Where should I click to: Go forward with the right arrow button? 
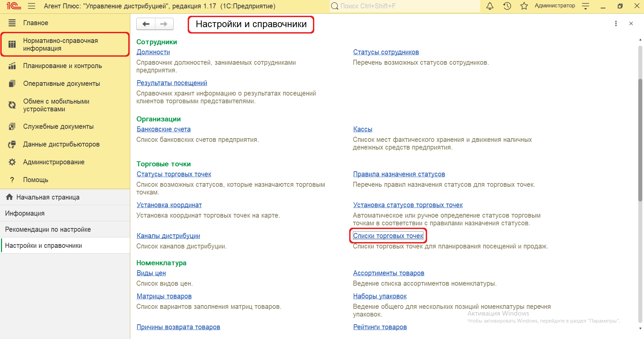click(x=164, y=24)
